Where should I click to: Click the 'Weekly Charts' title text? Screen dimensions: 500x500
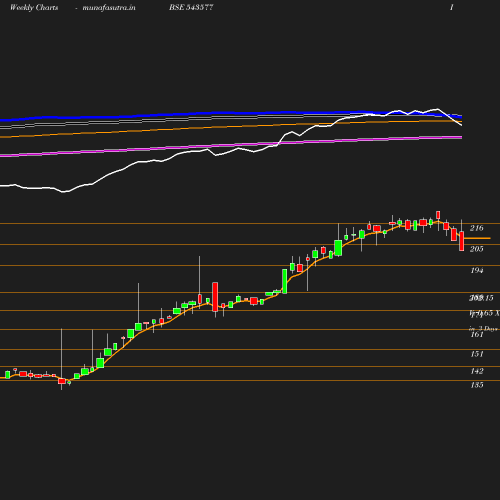(x=34, y=7)
